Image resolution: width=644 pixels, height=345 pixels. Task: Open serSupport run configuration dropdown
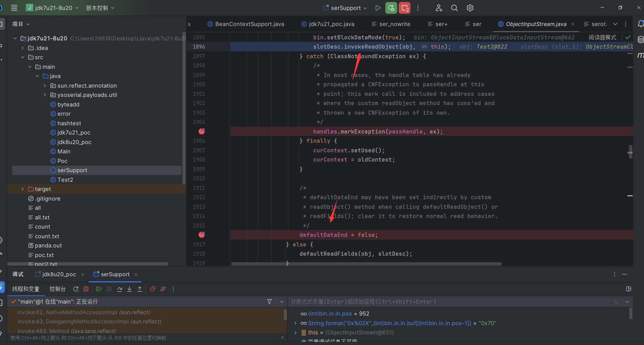345,8
